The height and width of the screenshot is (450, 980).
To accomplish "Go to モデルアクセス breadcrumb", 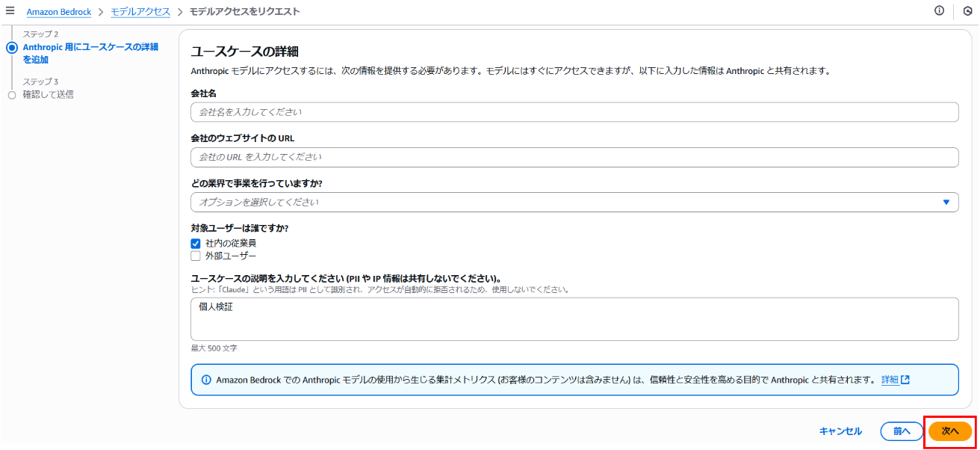I will pos(140,12).
